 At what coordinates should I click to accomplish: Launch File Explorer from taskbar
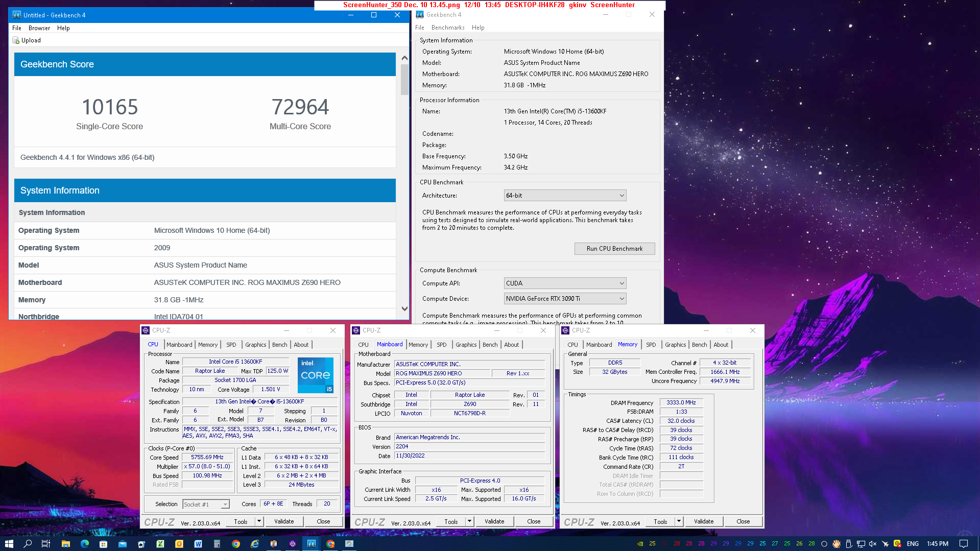(x=65, y=544)
